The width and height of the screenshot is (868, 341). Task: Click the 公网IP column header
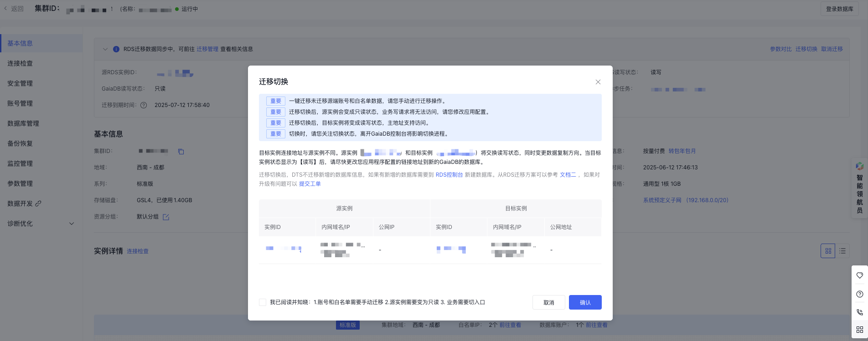(402, 227)
